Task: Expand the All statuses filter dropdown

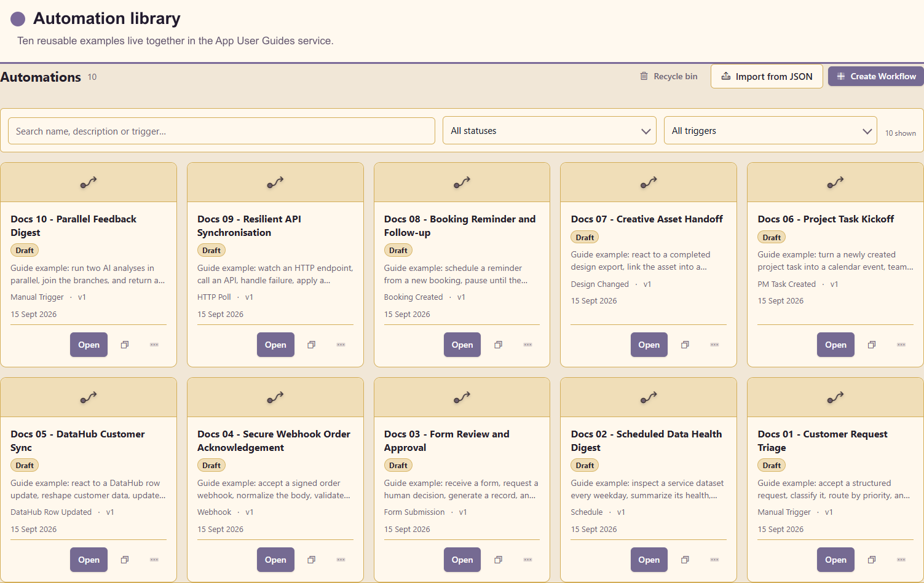Action: click(550, 131)
